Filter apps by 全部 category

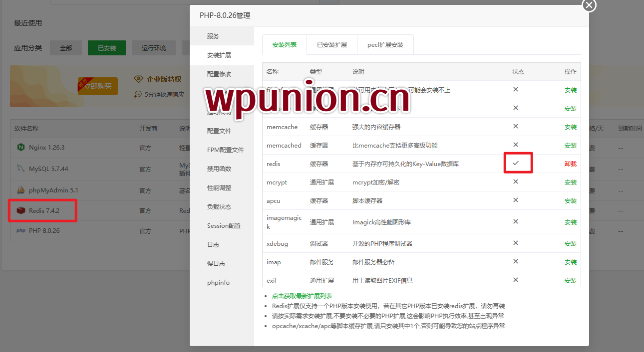[x=66, y=48]
